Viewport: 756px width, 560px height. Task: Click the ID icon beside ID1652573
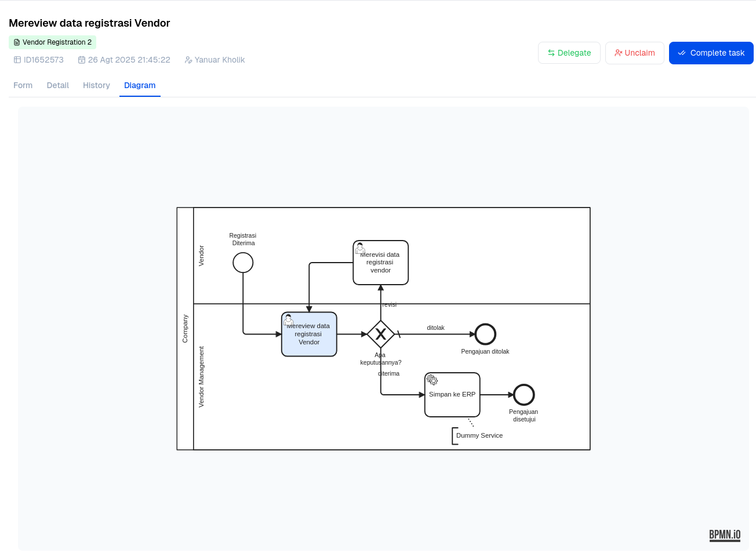point(17,60)
